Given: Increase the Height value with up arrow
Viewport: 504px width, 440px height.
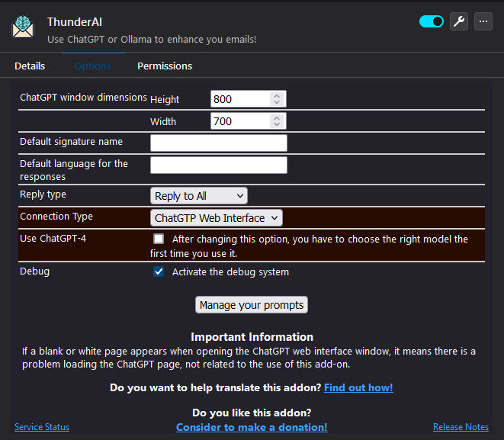Looking at the screenshot, I should (277, 95).
